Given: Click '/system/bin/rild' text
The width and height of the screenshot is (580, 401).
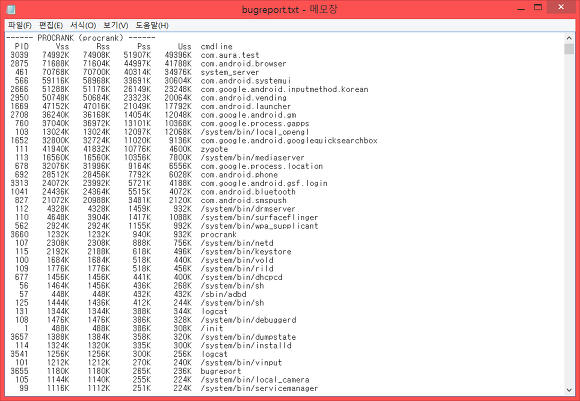Looking at the screenshot, I should tap(237, 269).
